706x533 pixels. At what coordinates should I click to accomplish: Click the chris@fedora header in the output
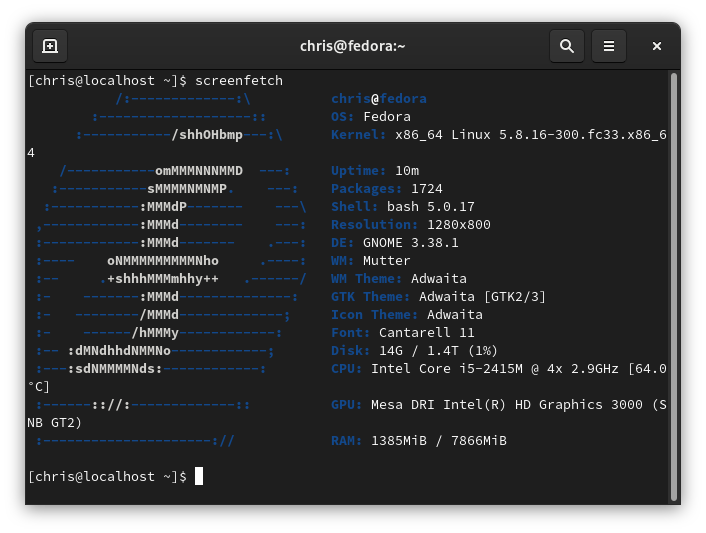[x=379, y=99]
